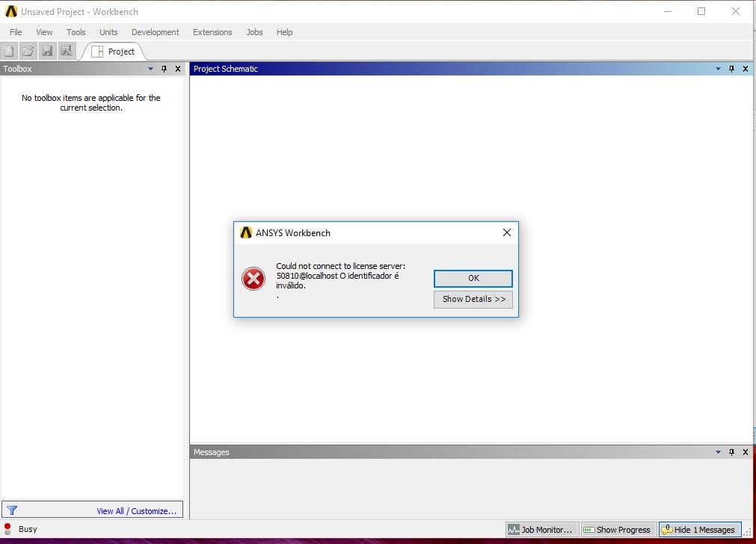This screenshot has height=544, width=756.
Task: Open the Extensions menu
Action: coord(212,32)
